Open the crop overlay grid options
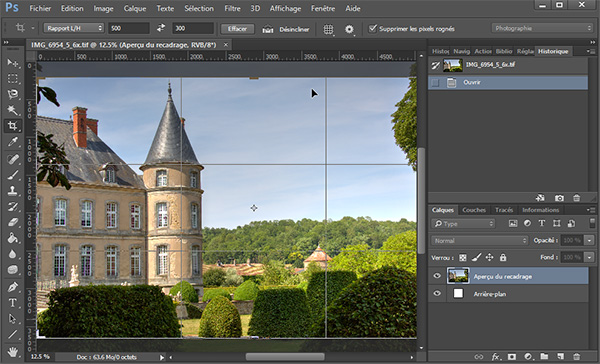 tap(328, 29)
